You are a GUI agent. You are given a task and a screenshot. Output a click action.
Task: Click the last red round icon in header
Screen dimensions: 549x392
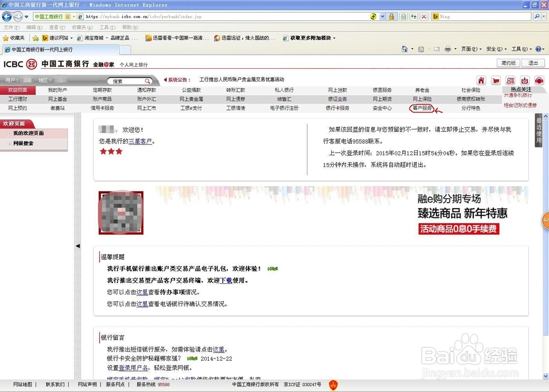pos(539,81)
